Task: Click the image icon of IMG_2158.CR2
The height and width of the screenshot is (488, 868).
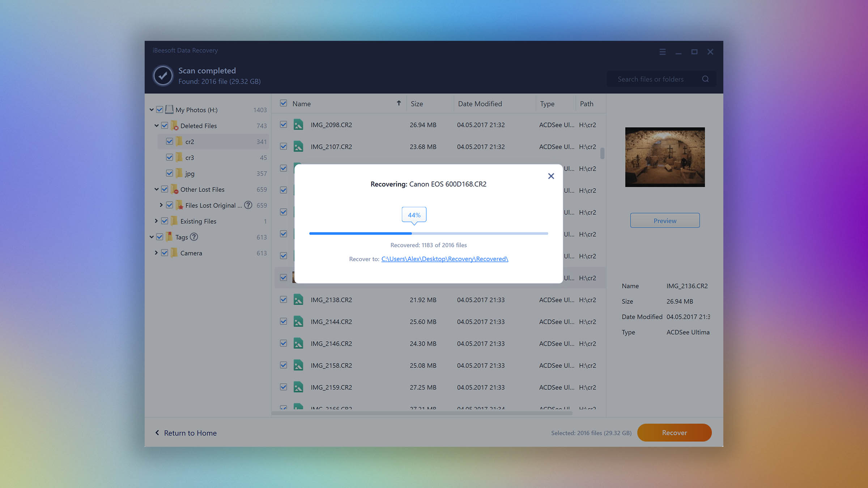Action: 298,365
